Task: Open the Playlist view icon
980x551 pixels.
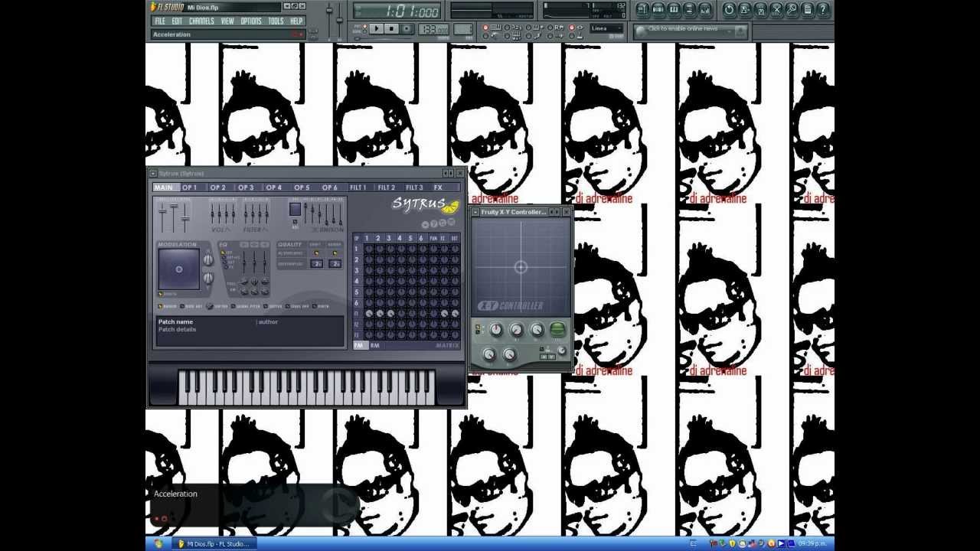Action: point(642,10)
